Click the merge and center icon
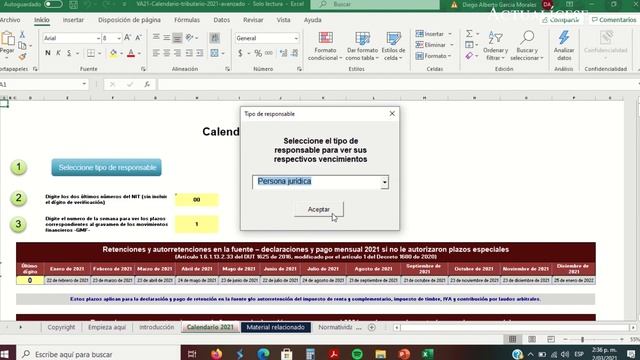The image size is (640, 360). (215, 53)
